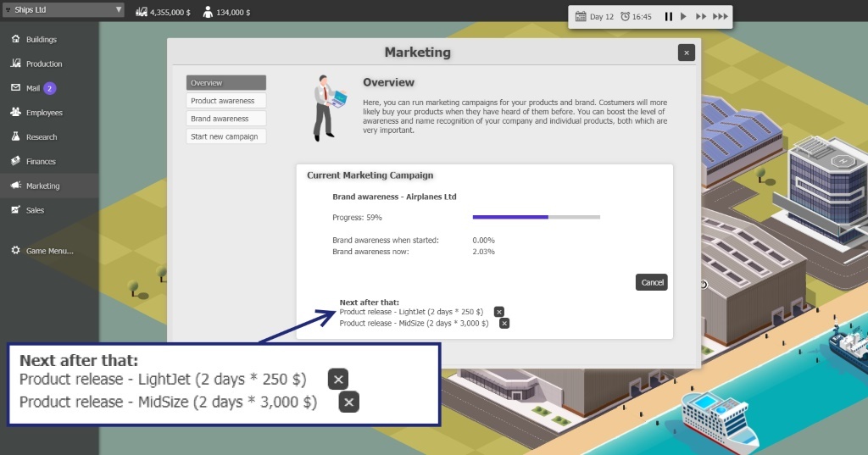
Task: Open the Employees section
Action: click(43, 113)
